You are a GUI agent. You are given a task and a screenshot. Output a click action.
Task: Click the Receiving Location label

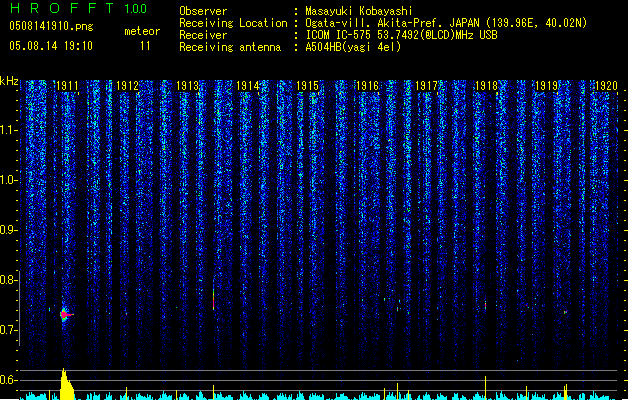233,23
